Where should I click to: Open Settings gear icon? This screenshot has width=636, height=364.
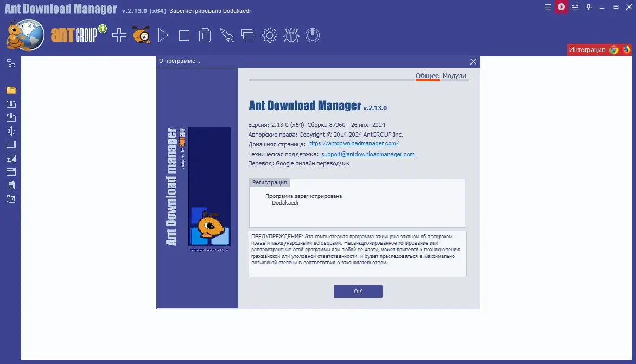tap(270, 35)
